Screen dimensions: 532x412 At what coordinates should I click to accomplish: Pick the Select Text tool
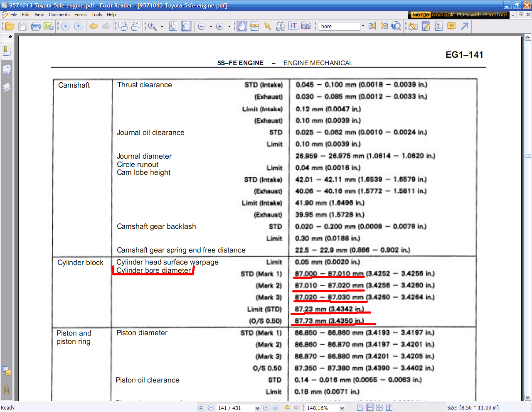pos(293,26)
